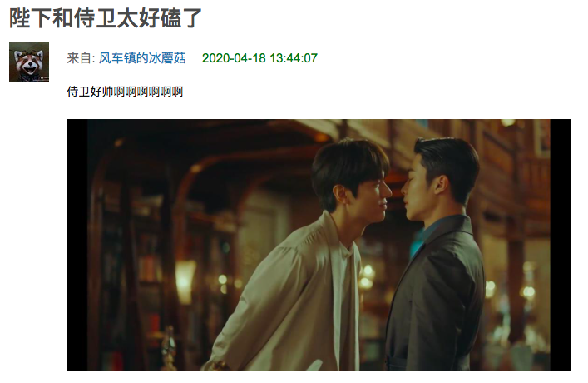Image resolution: width=588 pixels, height=383 pixels.
Task: Click the post timestamp 2020-04-18 13:44:07
Action: (259, 58)
